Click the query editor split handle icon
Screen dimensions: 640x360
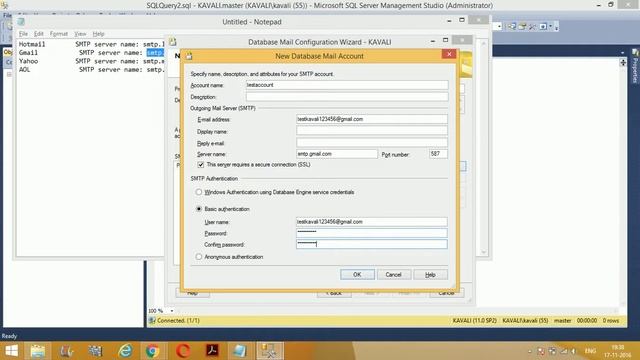623,62
